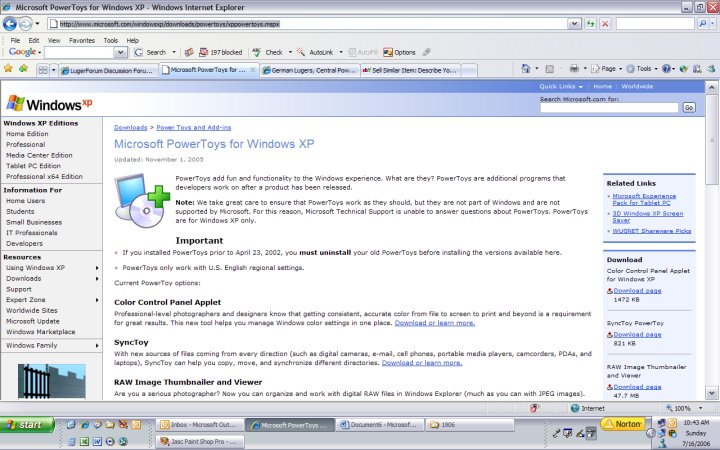
Task: Click the spell Check button on the Google toolbar
Action: 268,52
